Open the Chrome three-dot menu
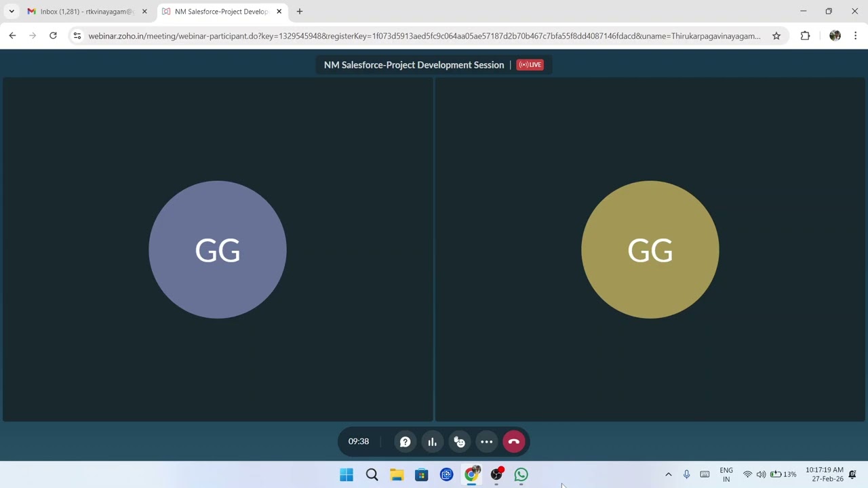 [855, 36]
